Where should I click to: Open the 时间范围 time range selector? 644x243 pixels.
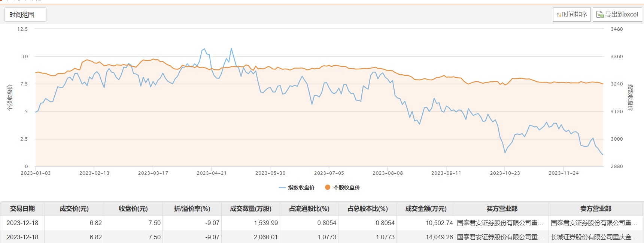click(x=25, y=15)
